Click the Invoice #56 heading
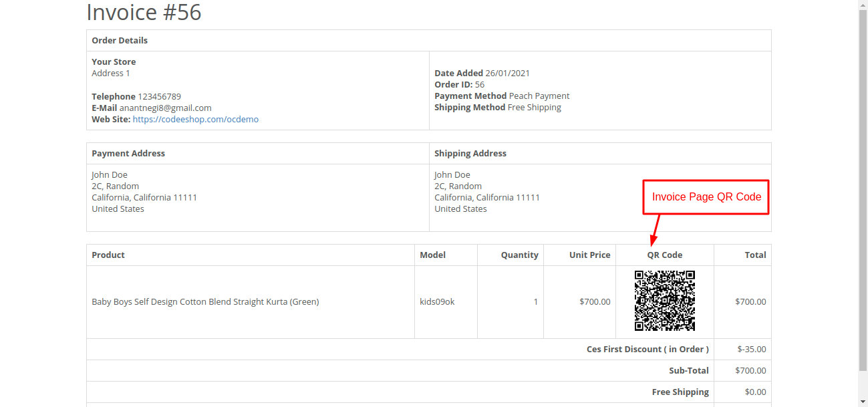 (144, 12)
